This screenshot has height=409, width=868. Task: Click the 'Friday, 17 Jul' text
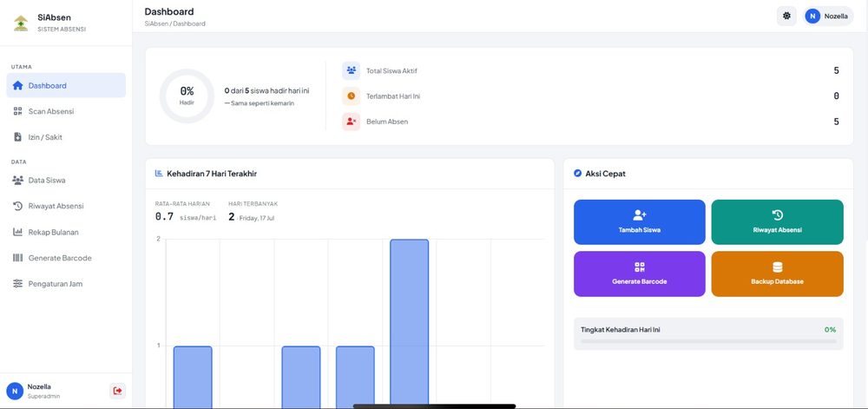tap(256, 218)
